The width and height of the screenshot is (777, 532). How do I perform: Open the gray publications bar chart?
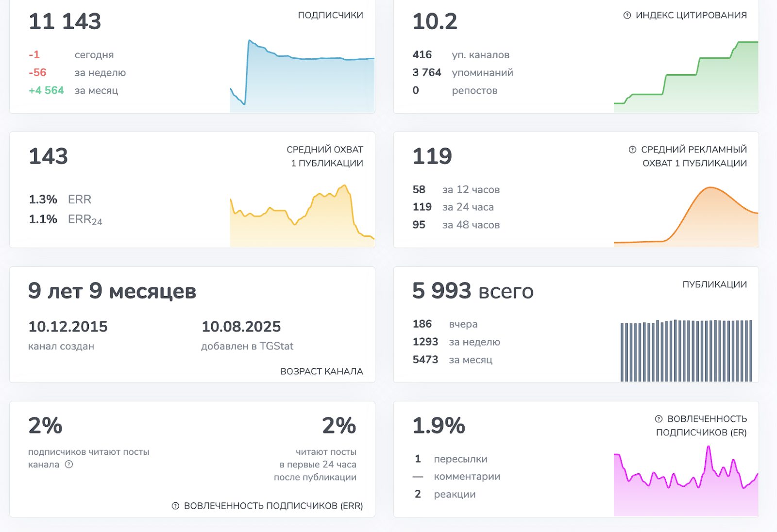tap(686, 350)
